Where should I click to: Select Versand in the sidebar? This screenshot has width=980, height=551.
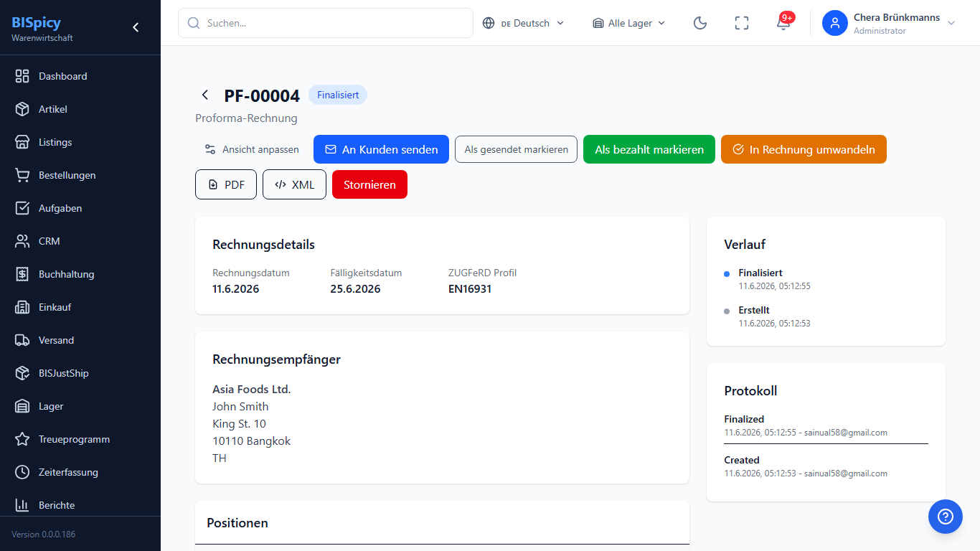click(80, 340)
